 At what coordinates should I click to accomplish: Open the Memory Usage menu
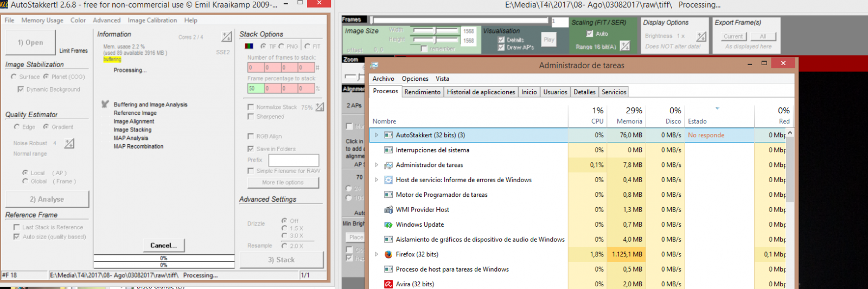pos(42,20)
